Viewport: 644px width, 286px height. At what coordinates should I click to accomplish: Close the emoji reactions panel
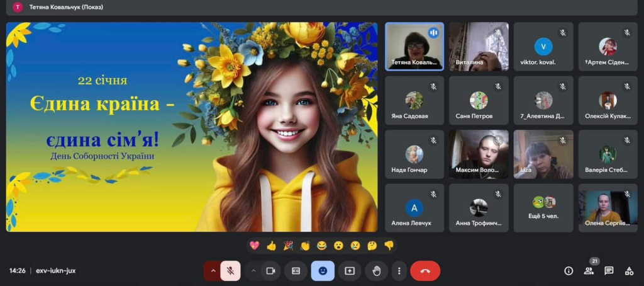[323, 271]
